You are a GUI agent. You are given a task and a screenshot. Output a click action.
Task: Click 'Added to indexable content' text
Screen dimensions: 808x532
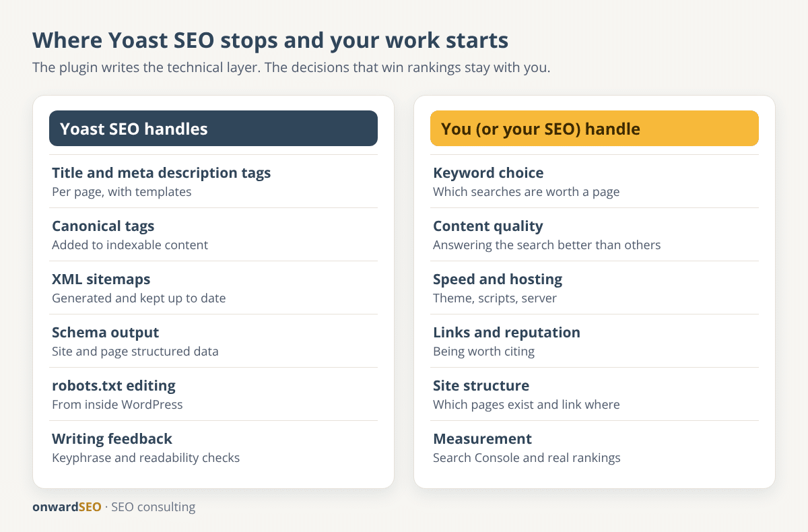coord(130,245)
